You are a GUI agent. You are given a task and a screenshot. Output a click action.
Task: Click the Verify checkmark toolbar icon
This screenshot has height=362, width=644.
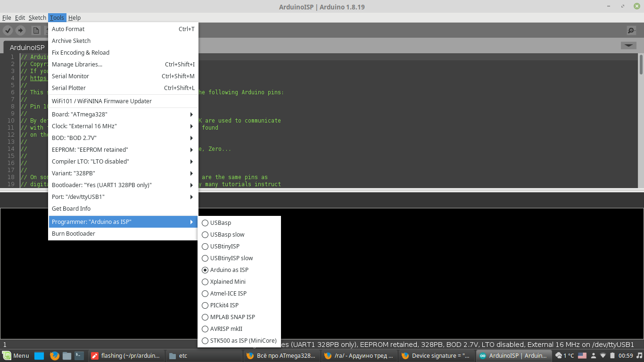coord(8,30)
